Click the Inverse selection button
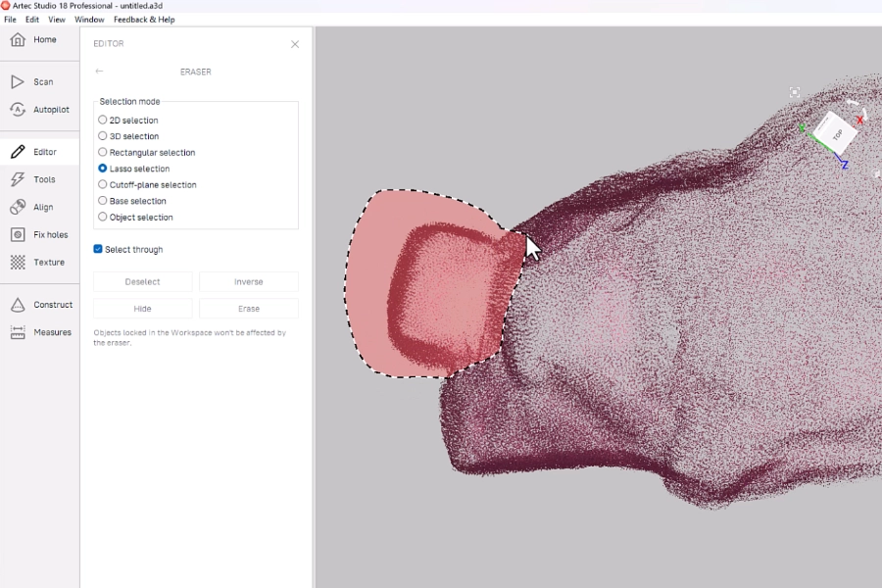Viewport: 882px width, 588px height. (x=248, y=282)
